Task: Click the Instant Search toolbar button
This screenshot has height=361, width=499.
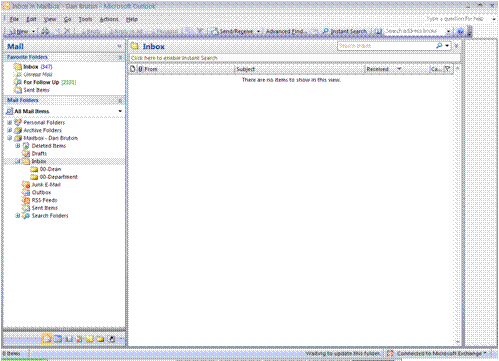Action: (x=345, y=31)
